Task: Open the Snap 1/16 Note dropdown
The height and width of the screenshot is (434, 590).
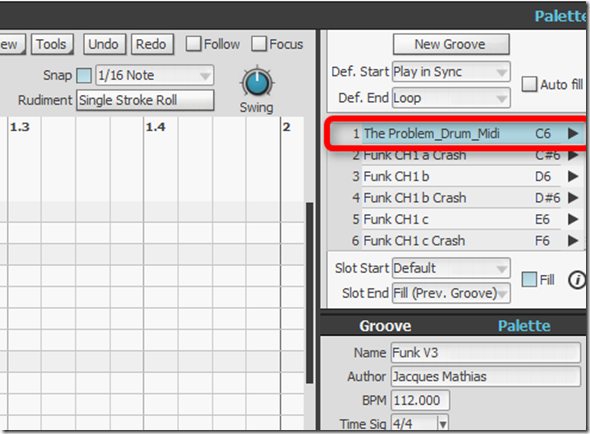Action: tap(155, 75)
